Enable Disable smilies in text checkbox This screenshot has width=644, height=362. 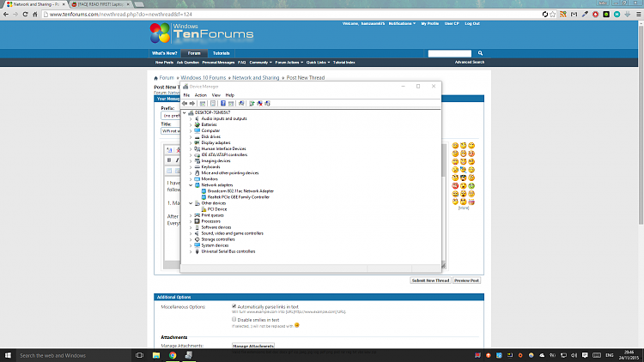pyautogui.click(x=234, y=319)
